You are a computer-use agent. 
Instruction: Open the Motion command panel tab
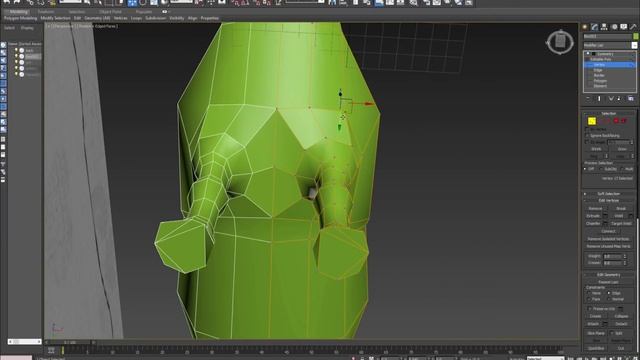tap(614, 27)
